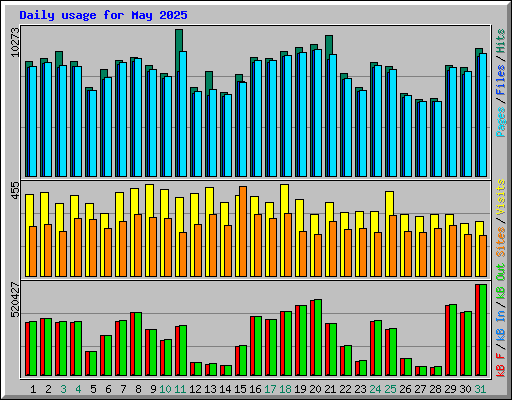Click day 1 on the x-axis
The width and height of the screenshot is (512, 400).
tap(33, 389)
